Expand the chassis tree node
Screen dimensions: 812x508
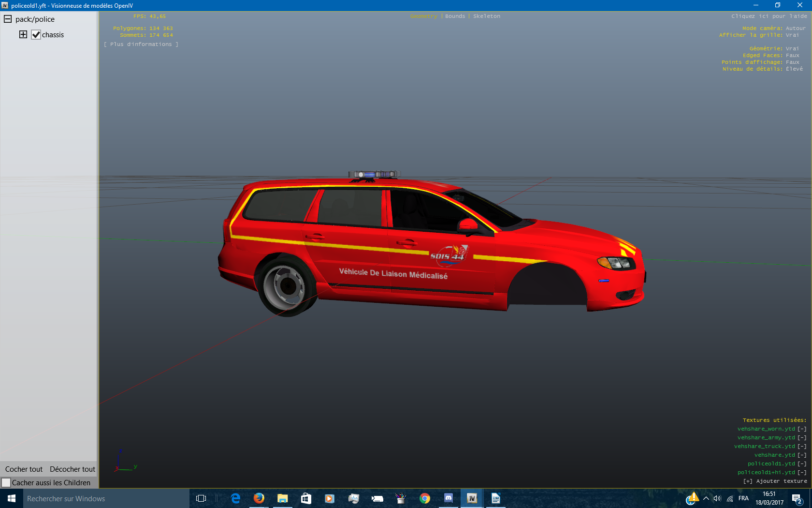pyautogui.click(x=23, y=34)
